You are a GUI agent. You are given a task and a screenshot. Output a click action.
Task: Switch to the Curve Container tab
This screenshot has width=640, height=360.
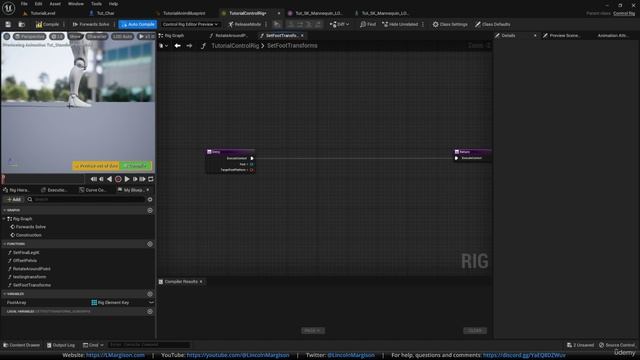click(x=93, y=190)
